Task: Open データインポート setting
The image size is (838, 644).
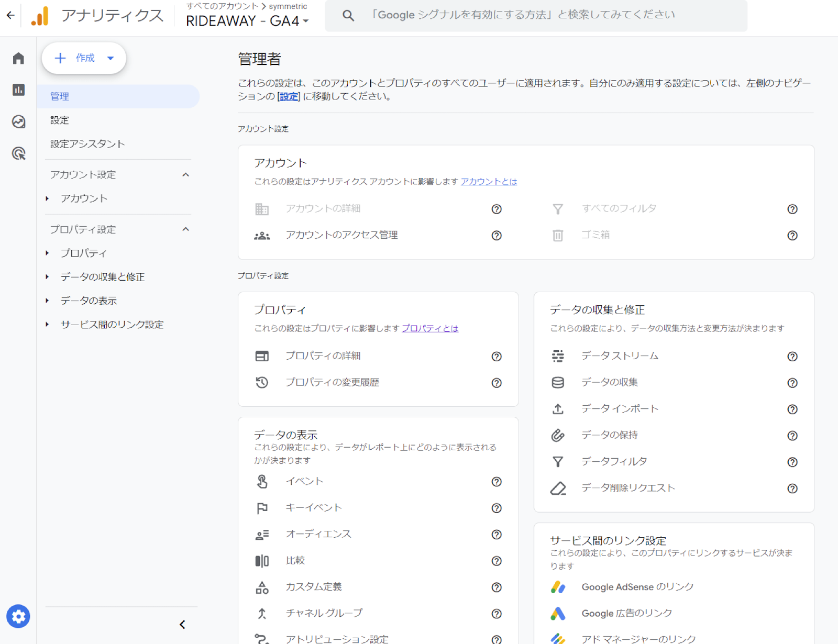Action: coord(620,408)
